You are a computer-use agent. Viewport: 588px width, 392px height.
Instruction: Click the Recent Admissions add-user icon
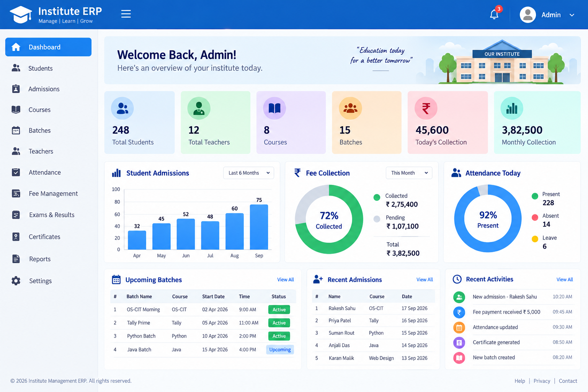coord(318,279)
